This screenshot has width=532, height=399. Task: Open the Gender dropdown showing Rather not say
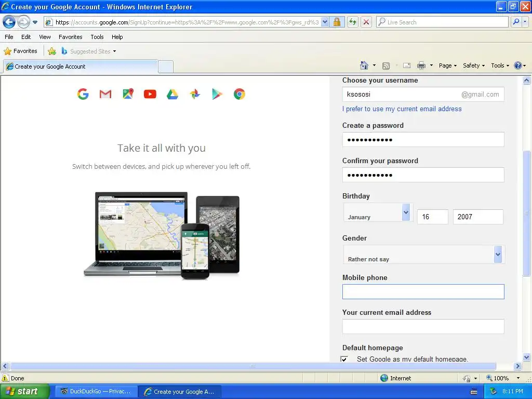(x=423, y=255)
